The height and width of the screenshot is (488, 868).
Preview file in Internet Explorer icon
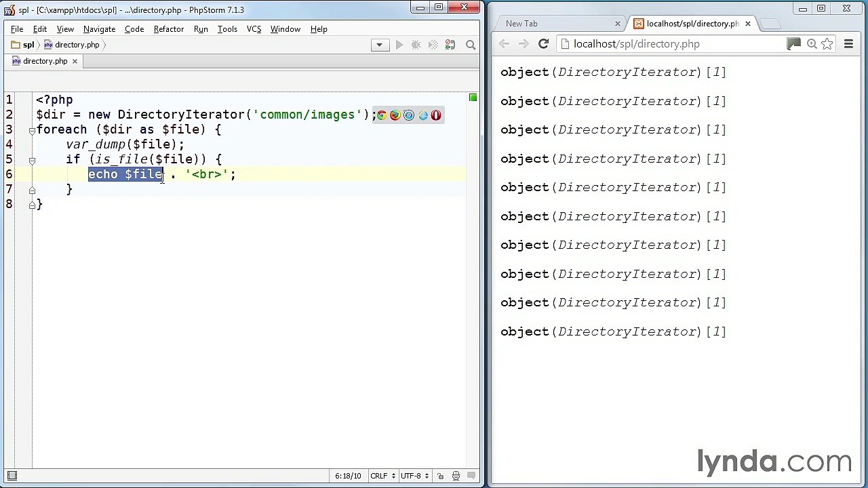(x=422, y=115)
